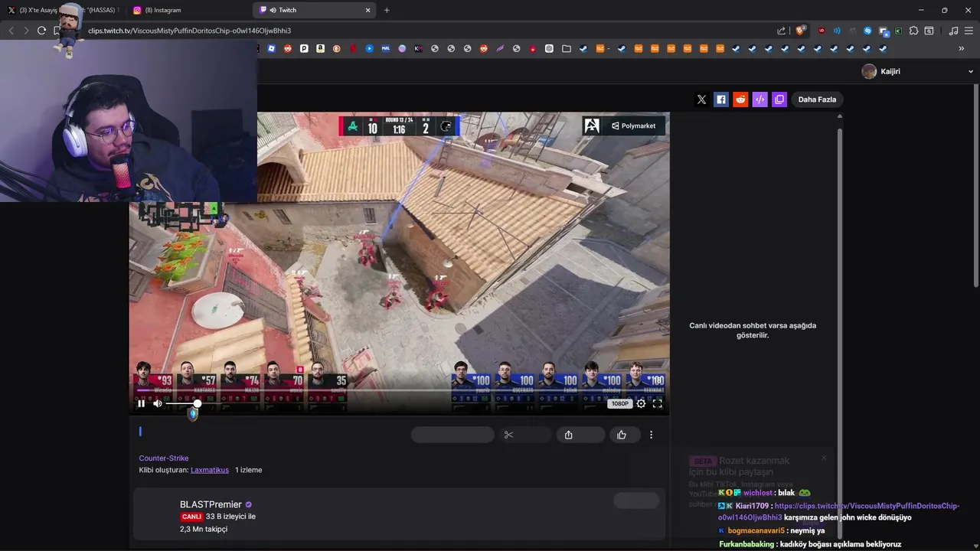
Task: Click chat username Furkanbabaking
Action: pyautogui.click(x=746, y=544)
